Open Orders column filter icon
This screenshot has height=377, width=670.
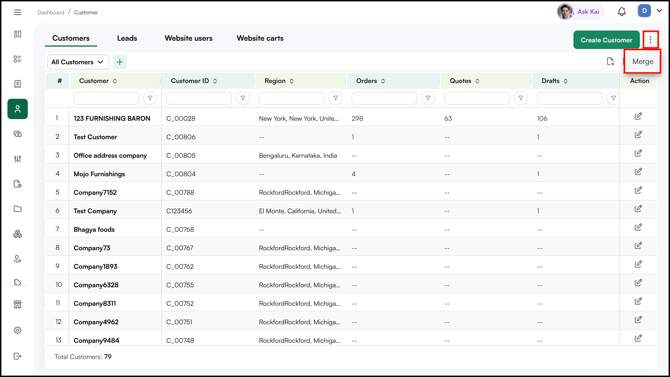coord(428,98)
